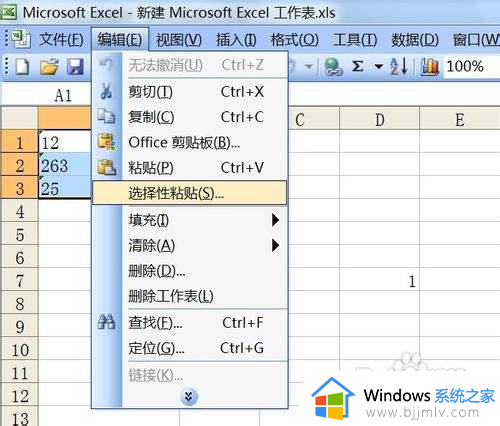Click the Copy icon in the Edit menu
The width and height of the screenshot is (500, 426).
tap(107, 116)
